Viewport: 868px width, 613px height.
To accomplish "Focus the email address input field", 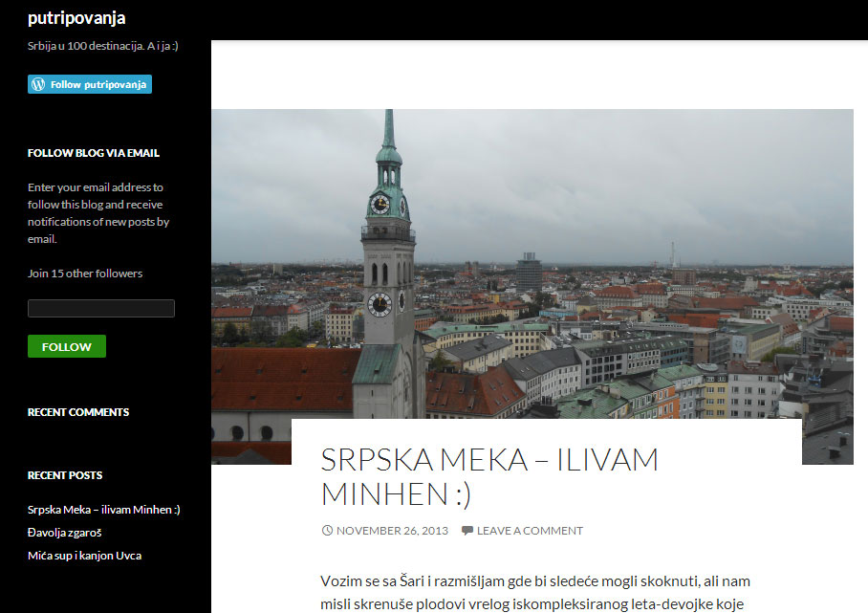I will pyautogui.click(x=101, y=309).
